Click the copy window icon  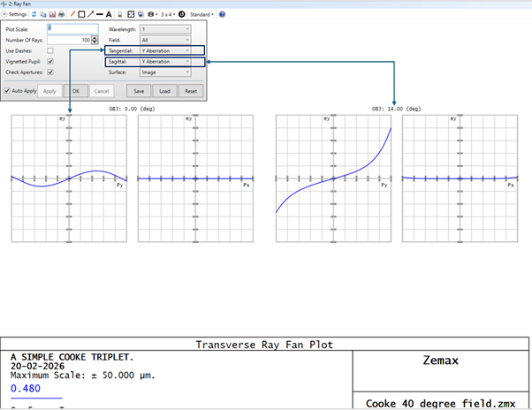tap(43, 15)
